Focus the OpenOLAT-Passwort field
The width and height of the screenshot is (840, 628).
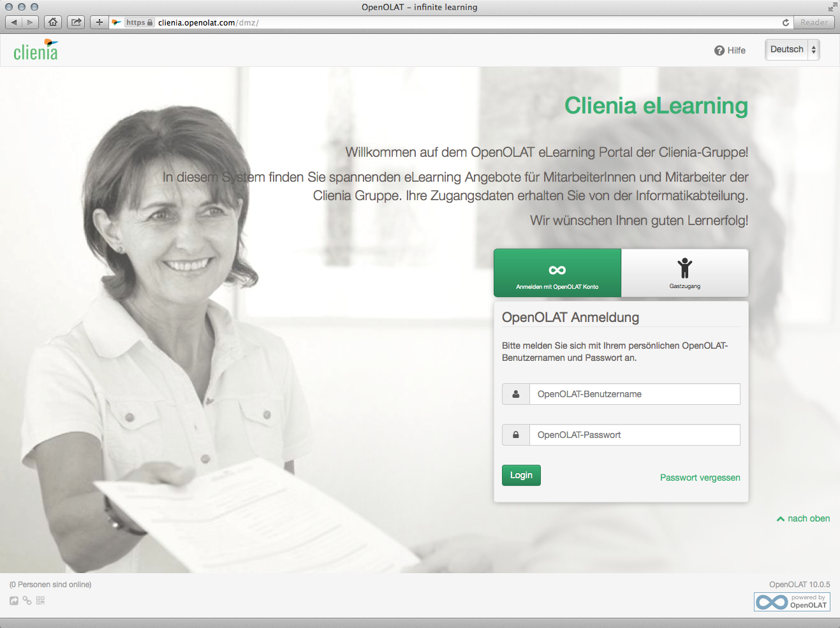pos(635,435)
